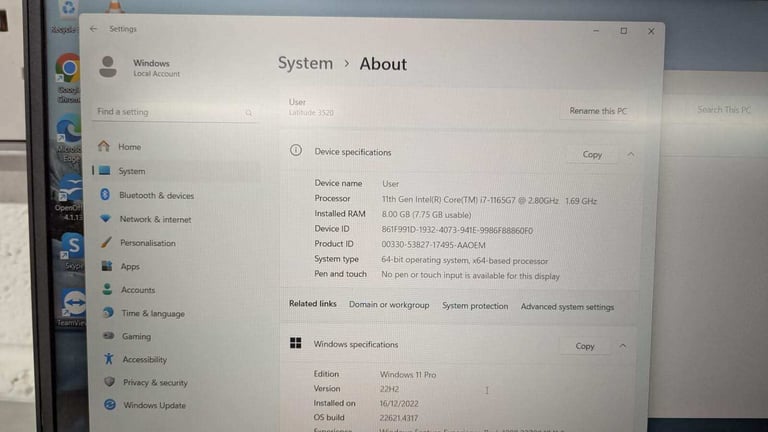
Task: Open the Recycle Bin desktop icon
Action: click(65, 17)
